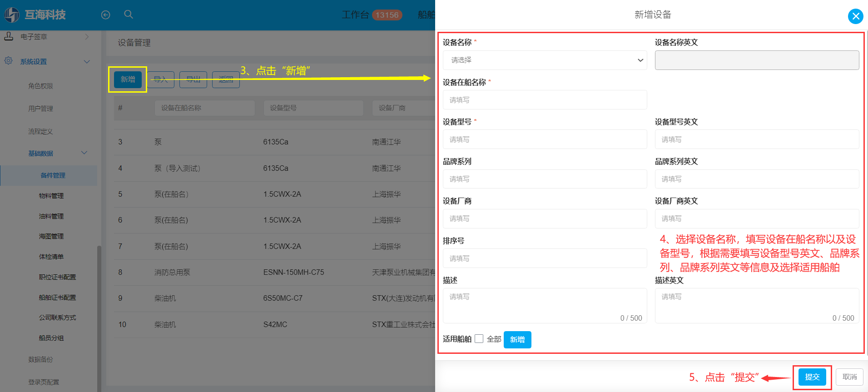Click the 互海科技 logo icon
The height and width of the screenshot is (392, 868).
(12, 15)
